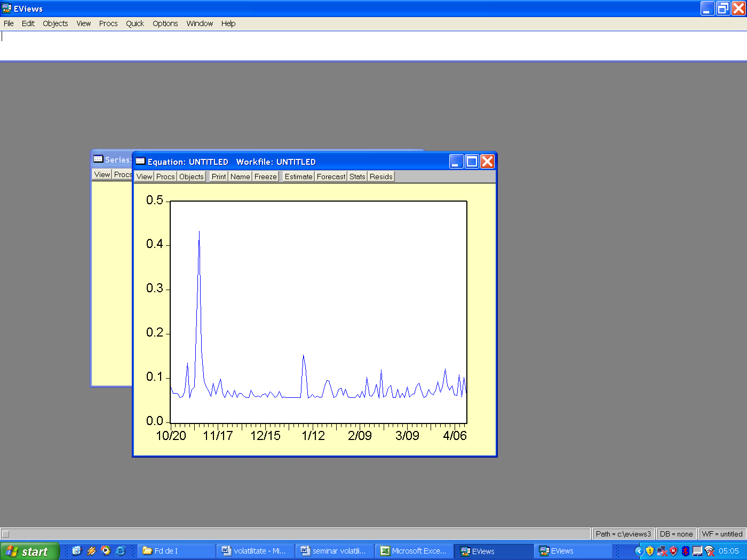This screenshot has width=747, height=560.
Task: Click the Path = c:\eviews3 status field
Action: (x=623, y=534)
